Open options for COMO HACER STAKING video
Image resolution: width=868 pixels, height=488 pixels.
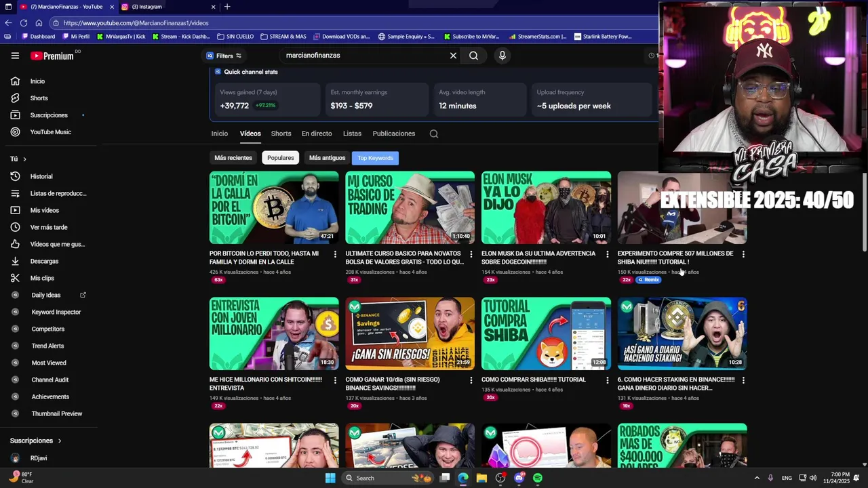click(743, 380)
